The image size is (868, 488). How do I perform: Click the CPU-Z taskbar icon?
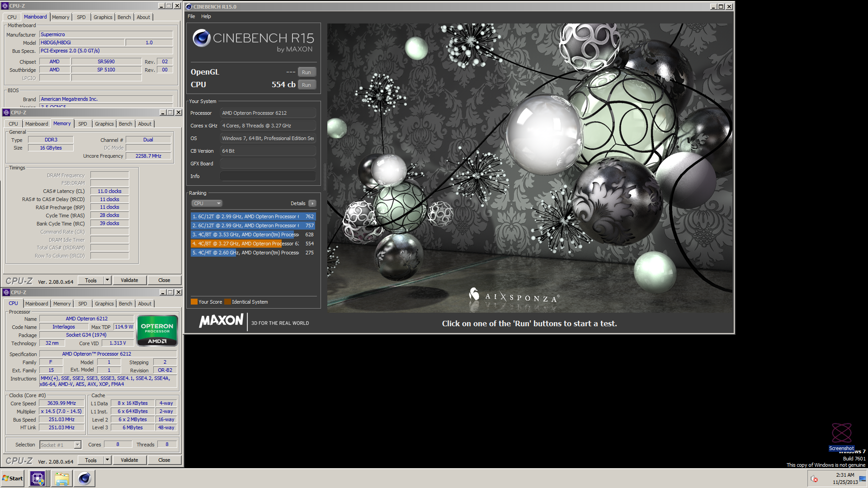pyautogui.click(x=37, y=478)
